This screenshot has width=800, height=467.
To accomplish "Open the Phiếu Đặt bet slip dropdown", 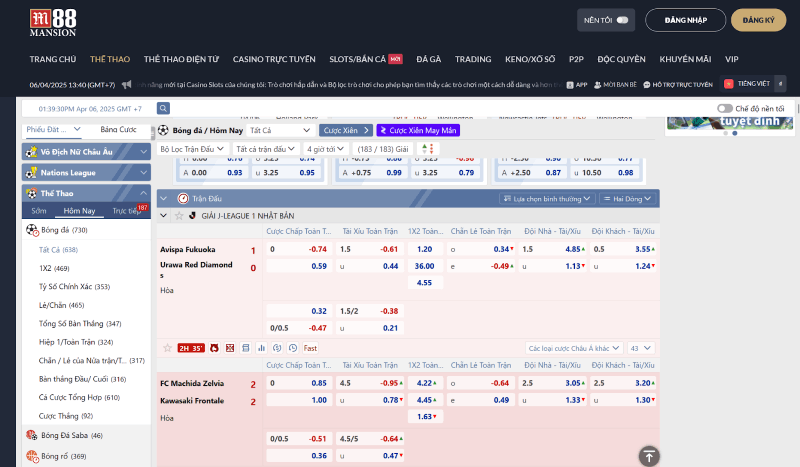I will pos(53,130).
